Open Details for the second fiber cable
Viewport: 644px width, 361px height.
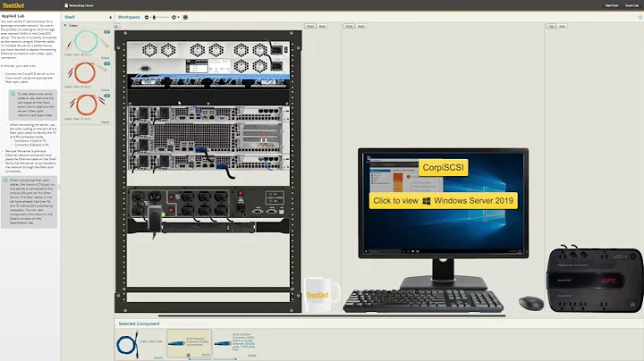click(106, 90)
